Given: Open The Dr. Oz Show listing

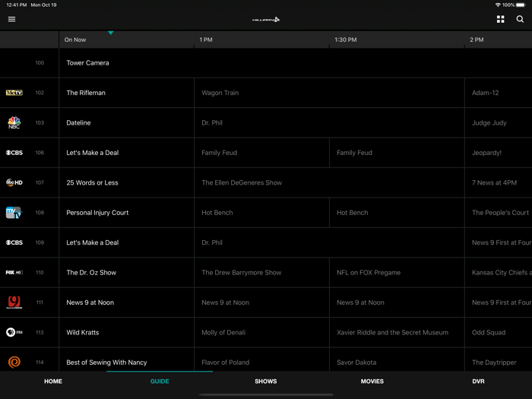Looking at the screenshot, I should (127, 272).
